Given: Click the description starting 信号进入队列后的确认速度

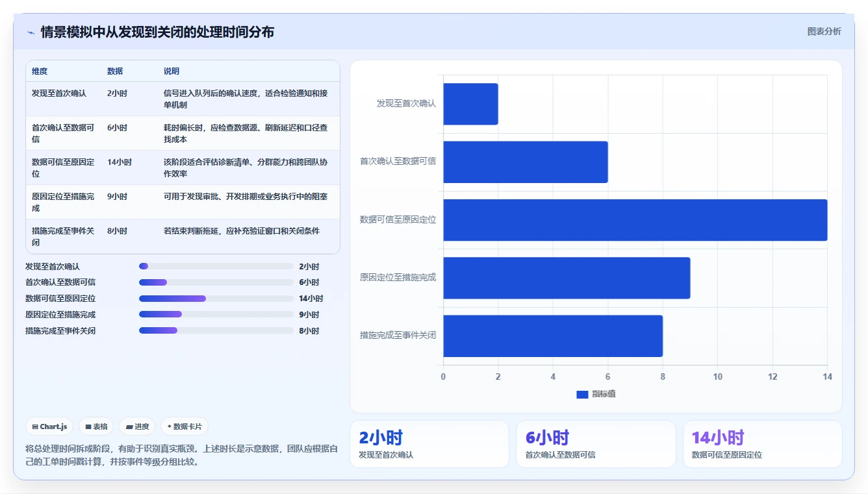Looking at the screenshot, I should click(x=246, y=99).
